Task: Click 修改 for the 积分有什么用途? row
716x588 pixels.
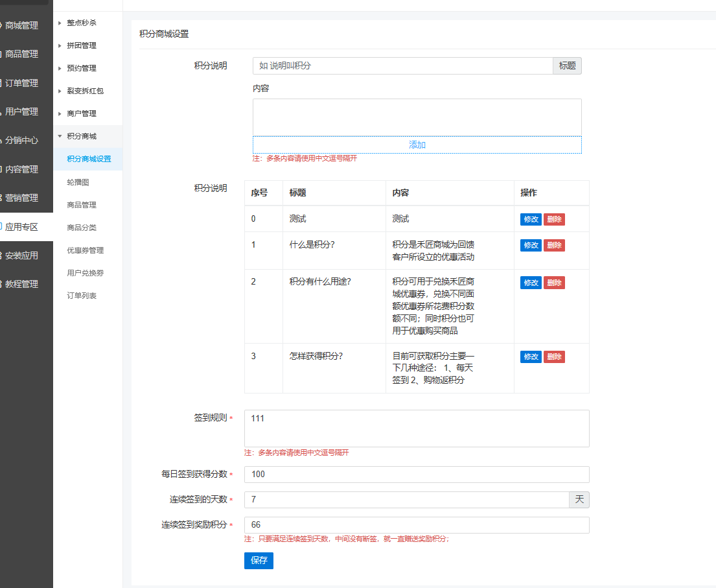Action: (x=531, y=283)
